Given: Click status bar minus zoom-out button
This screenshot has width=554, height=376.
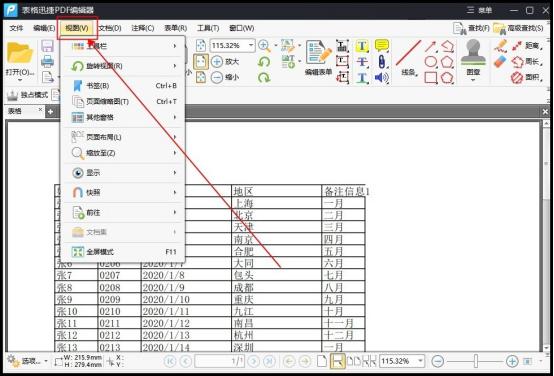Looking at the screenshot, I should [x=438, y=361].
